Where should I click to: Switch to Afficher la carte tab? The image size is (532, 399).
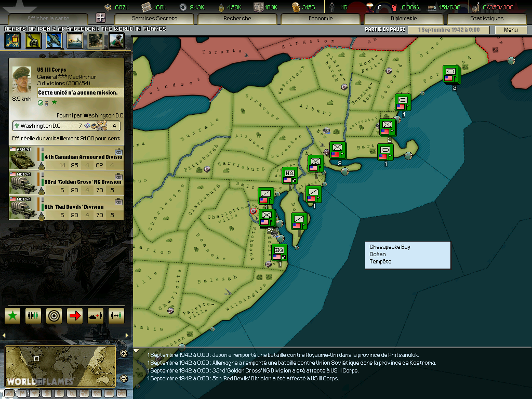pyautogui.click(x=48, y=18)
